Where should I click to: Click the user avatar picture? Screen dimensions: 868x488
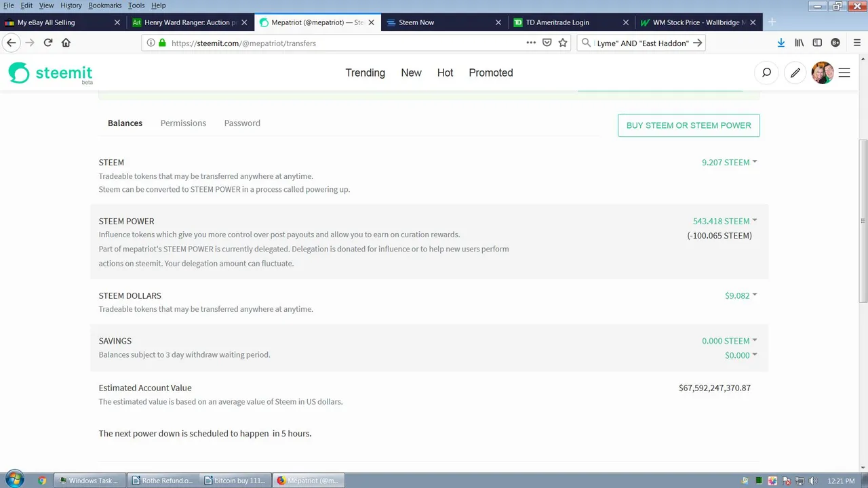click(823, 73)
